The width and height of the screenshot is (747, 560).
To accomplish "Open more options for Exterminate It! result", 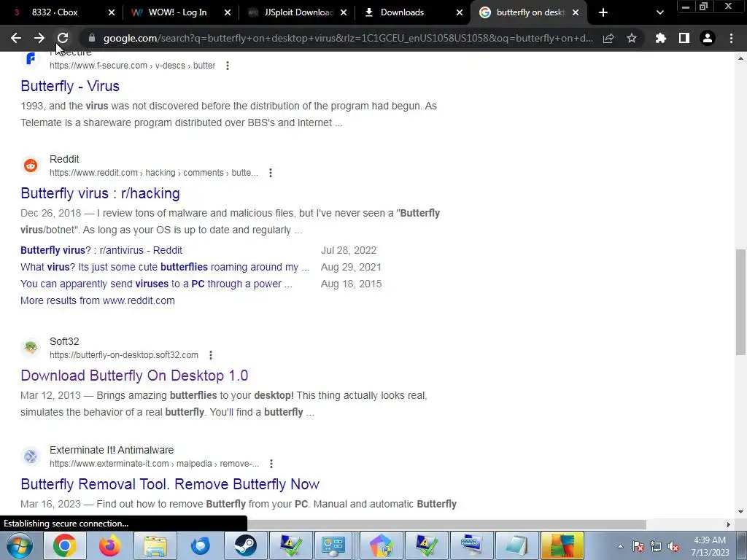I will (x=271, y=464).
